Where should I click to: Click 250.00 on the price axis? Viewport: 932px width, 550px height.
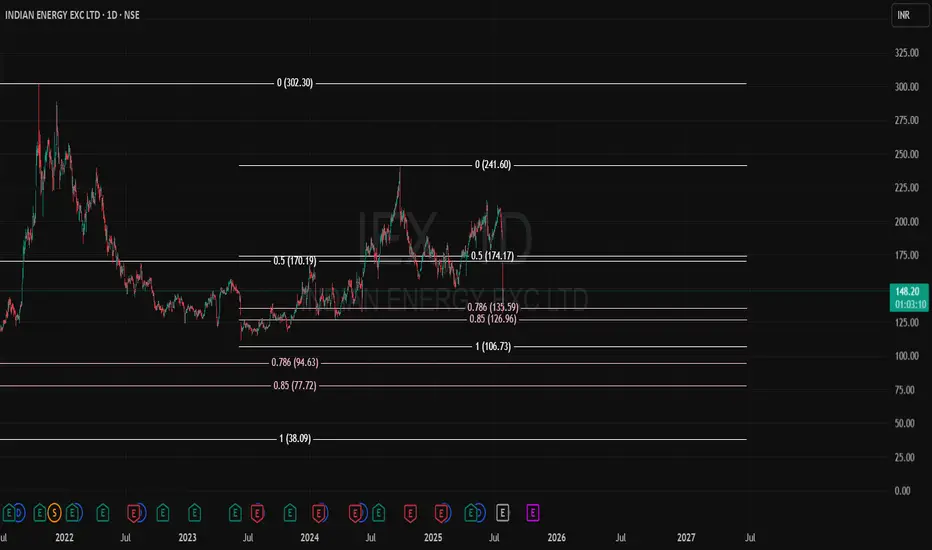(907, 154)
